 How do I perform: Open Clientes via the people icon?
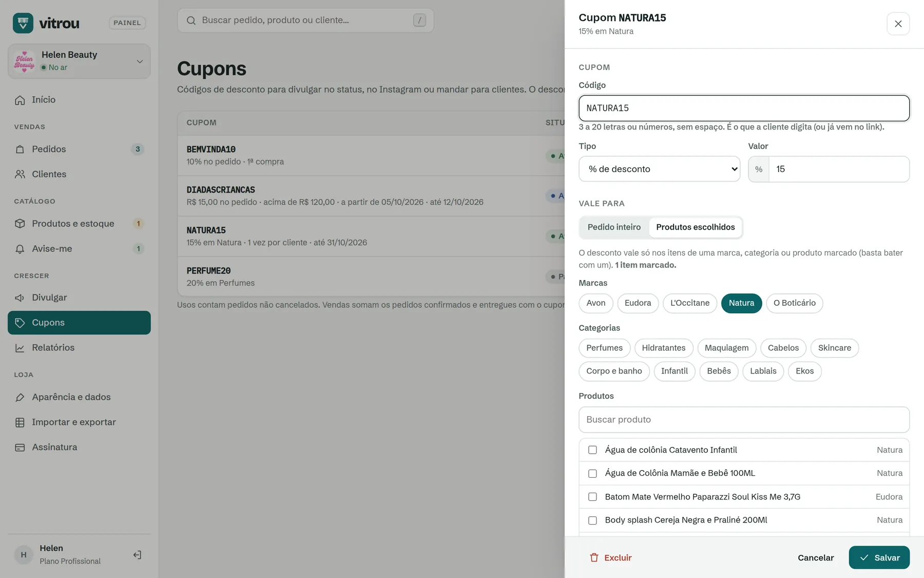click(20, 175)
